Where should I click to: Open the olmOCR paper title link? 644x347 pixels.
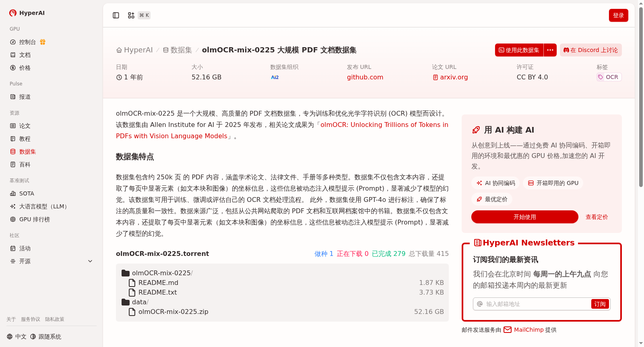(x=282, y=130)
